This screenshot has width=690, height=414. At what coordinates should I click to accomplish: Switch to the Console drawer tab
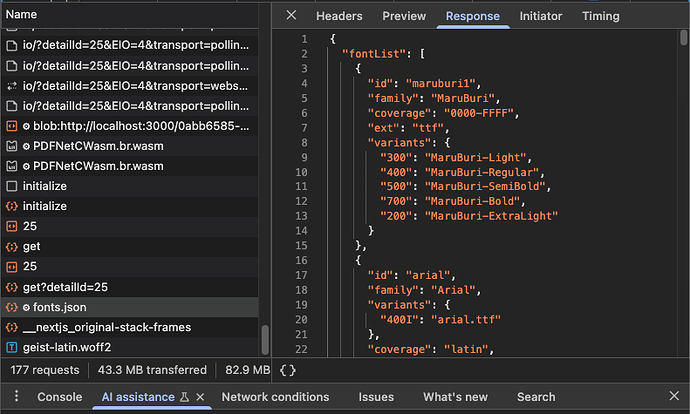(x=59, y=397)
